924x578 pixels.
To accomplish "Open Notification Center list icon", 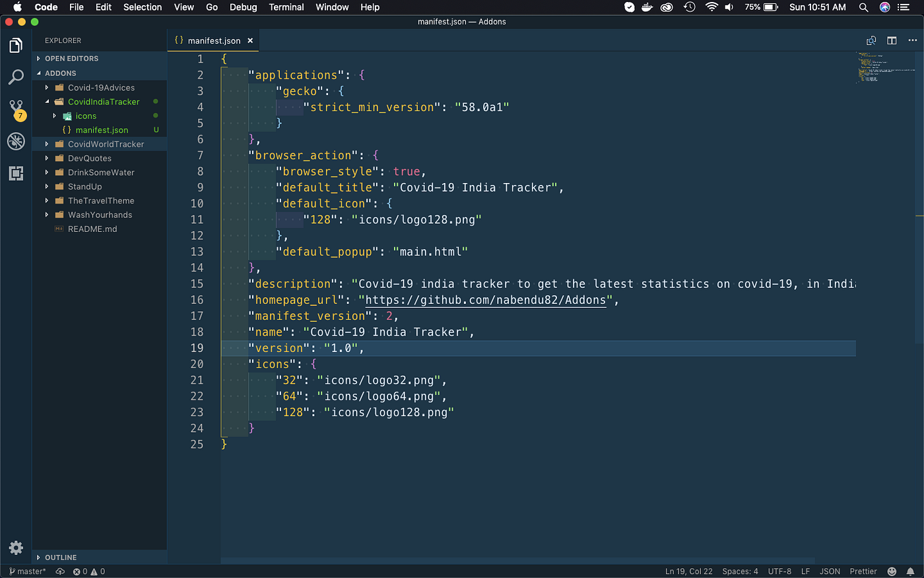I will pyautogui.click(x=904, y=7).
